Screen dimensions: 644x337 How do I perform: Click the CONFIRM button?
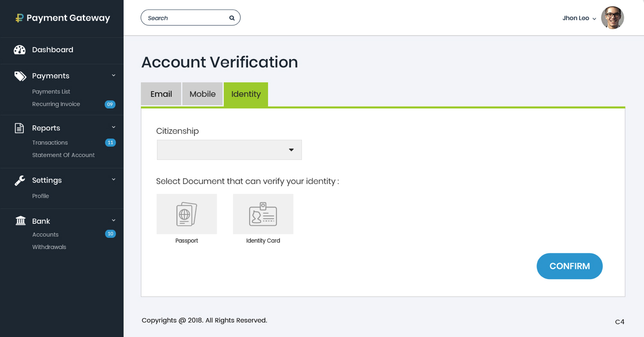tap(570, 266)
